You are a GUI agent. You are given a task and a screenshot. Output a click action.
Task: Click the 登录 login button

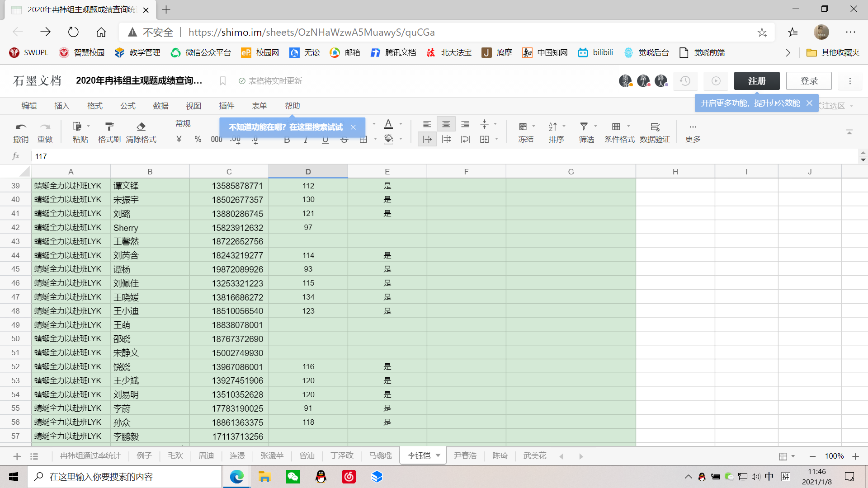click(x=809, y=81)
